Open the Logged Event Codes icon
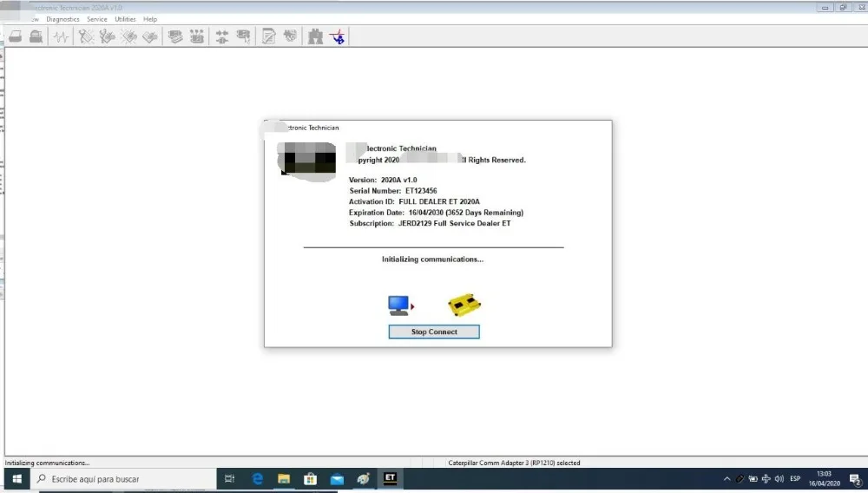868x493 pixels. point(150,36)
